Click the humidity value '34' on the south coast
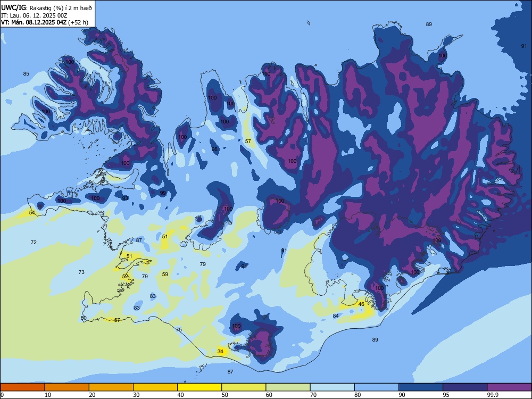The width and height of the screenshot is (532, 399). (x=220, y=352)
